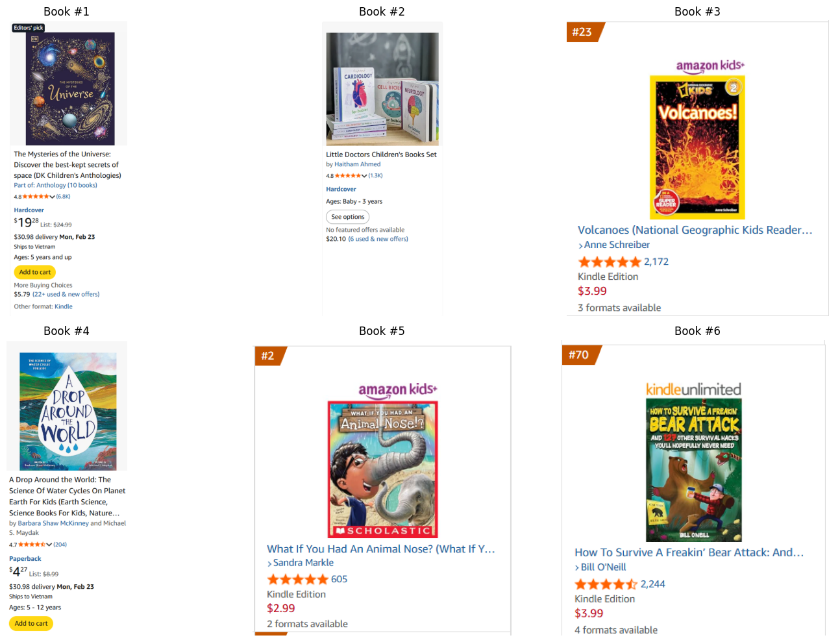840x642 pixels.
Task: Click the #70 bestseller rank badge
Action: [581, 355]
